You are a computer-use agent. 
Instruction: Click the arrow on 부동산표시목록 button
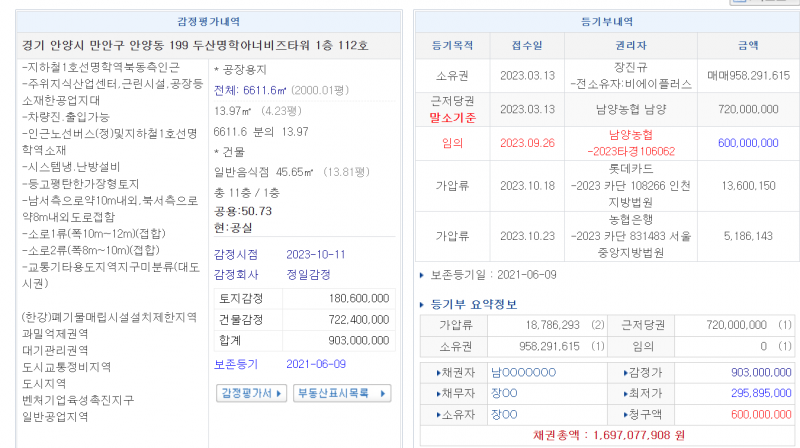[x=381, y=392]
